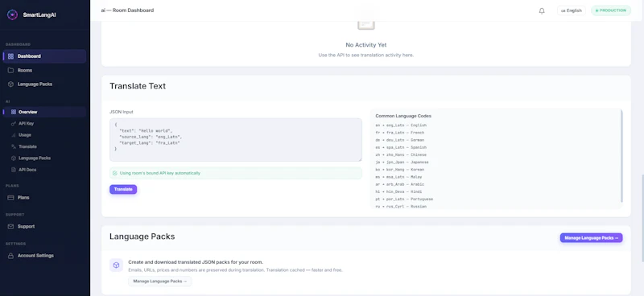The image size is (644, 296).
Task: Open the English language selector
Action: click(x=572, y=10)
